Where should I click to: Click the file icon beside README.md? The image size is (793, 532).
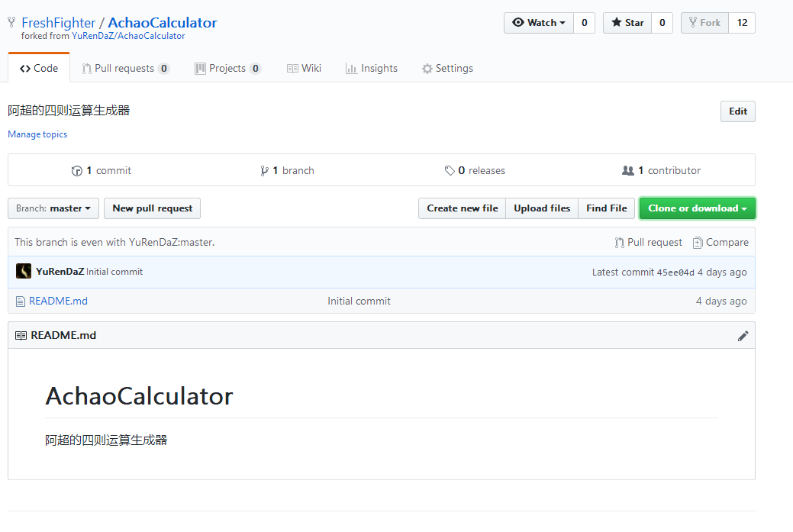[21, 301]
